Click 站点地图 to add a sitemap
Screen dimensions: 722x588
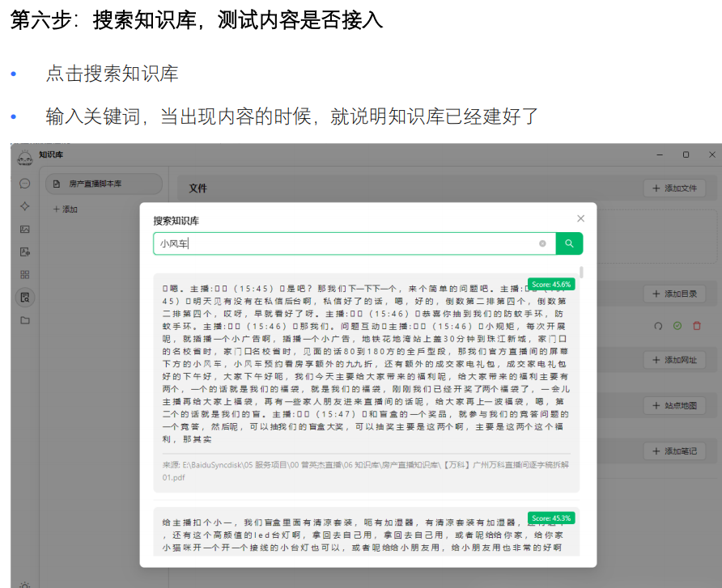coord(674,405)
